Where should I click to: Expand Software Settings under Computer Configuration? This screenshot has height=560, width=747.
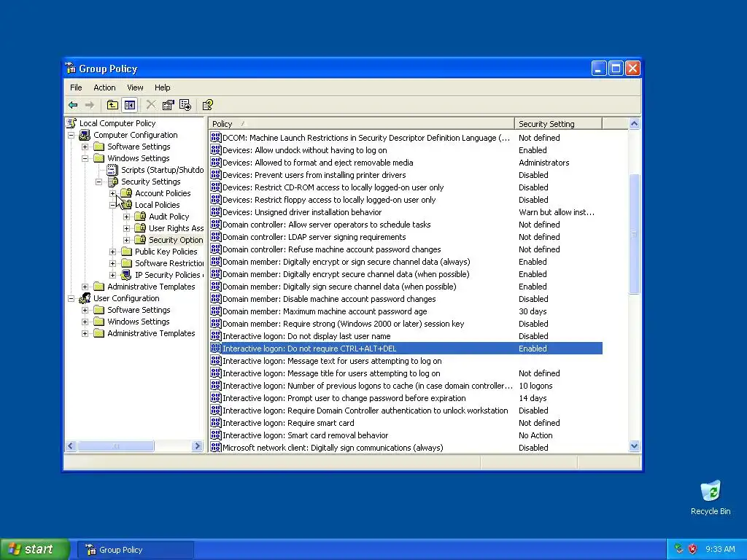pos(85,147)
